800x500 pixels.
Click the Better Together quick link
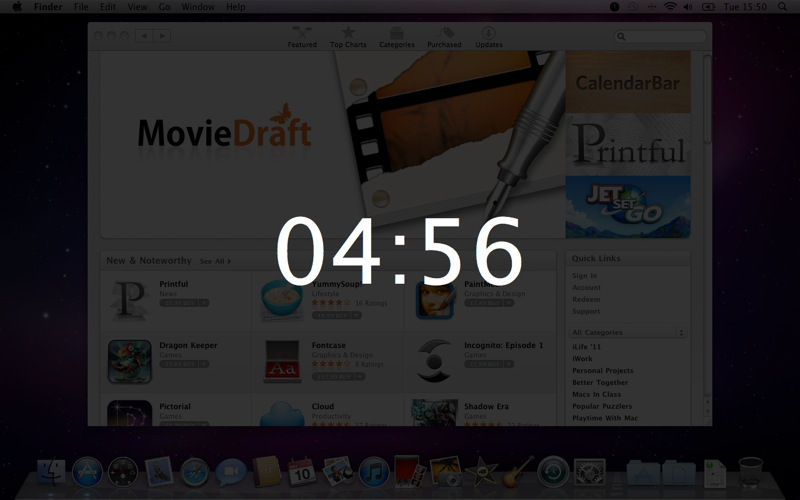point(600,382)
